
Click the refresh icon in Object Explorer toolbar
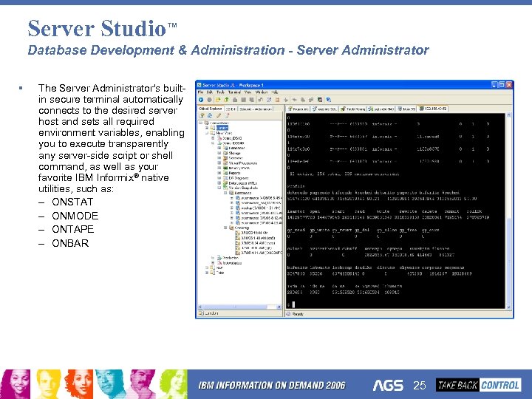coord(210,116)
